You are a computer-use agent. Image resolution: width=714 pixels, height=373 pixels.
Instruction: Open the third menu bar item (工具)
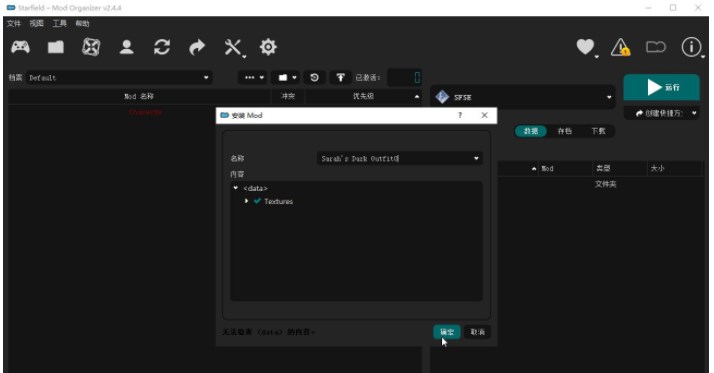[x=60, y=23]
